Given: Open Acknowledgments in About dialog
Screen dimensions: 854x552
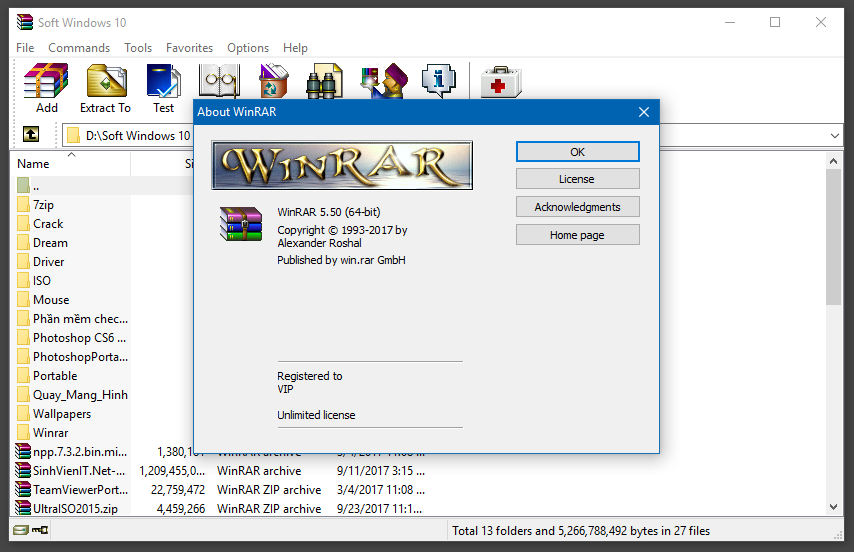Looking at the screenshot, I should [x=577, y=207].
